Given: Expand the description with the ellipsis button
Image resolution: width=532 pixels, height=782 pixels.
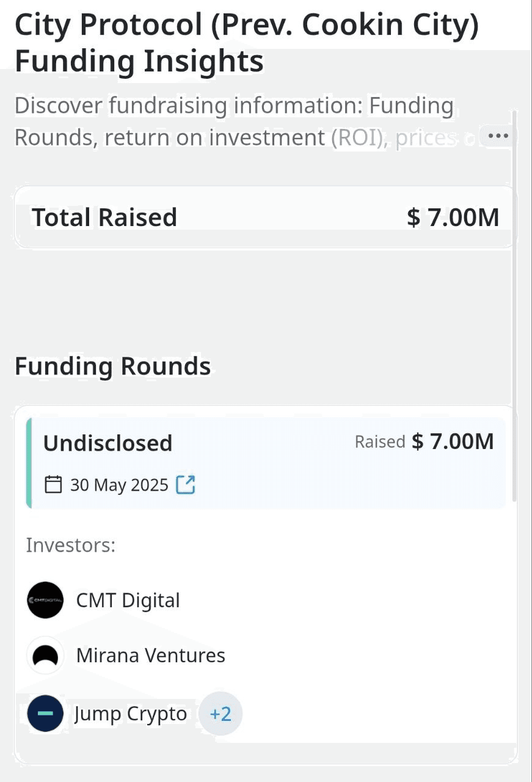Looking at the screenshot, I should (x=498, y=136).
